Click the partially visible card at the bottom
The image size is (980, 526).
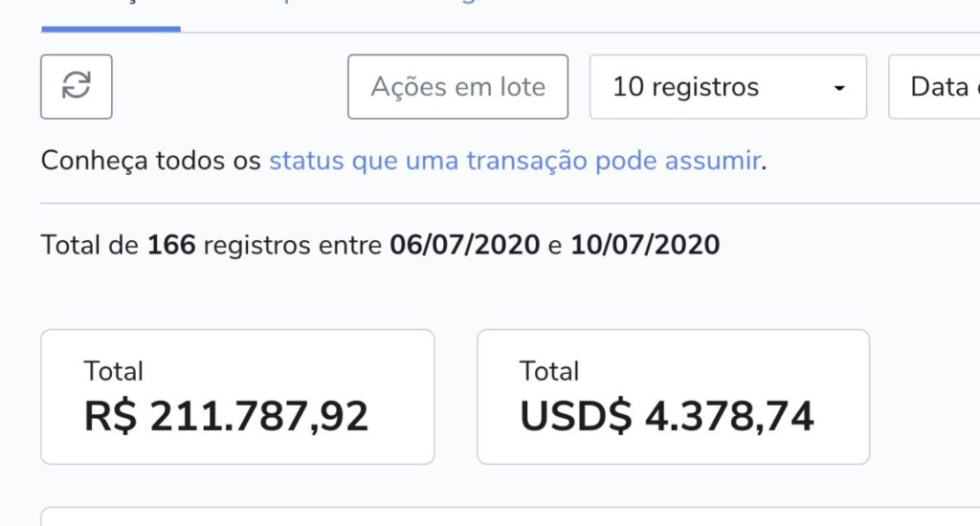point(510,516)
